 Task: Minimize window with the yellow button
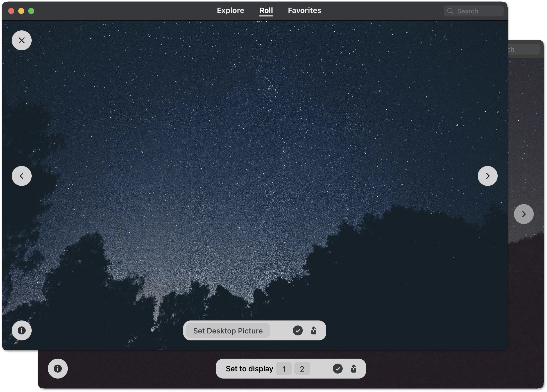(x=21, y=11)
